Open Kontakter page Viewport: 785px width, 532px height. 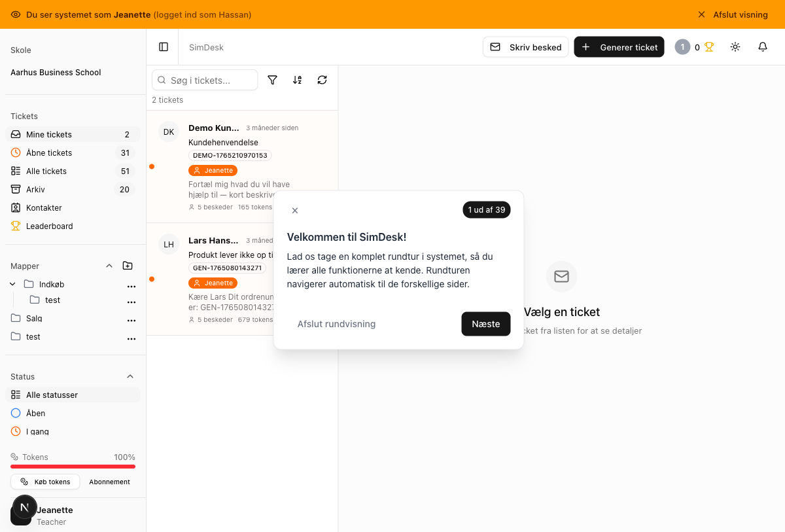pyautogui.click(x=73, y=207)
